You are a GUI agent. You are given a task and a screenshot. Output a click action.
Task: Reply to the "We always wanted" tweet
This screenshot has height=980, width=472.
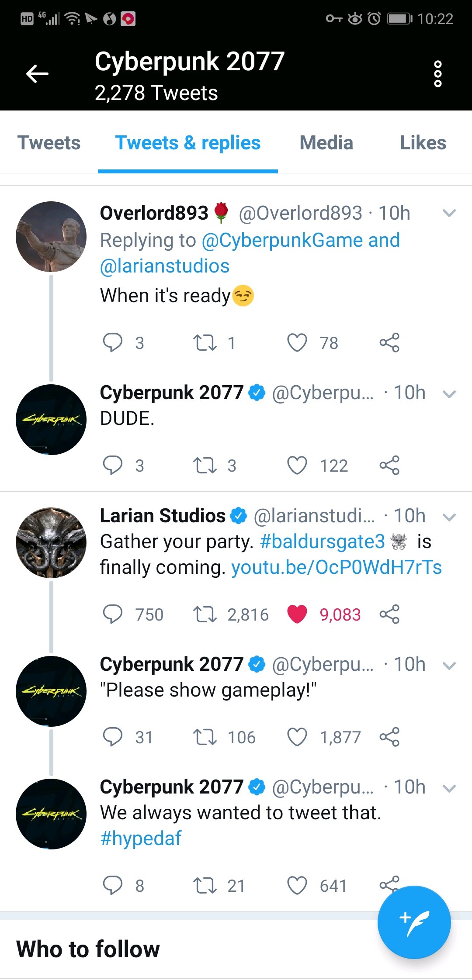point(112,885)
